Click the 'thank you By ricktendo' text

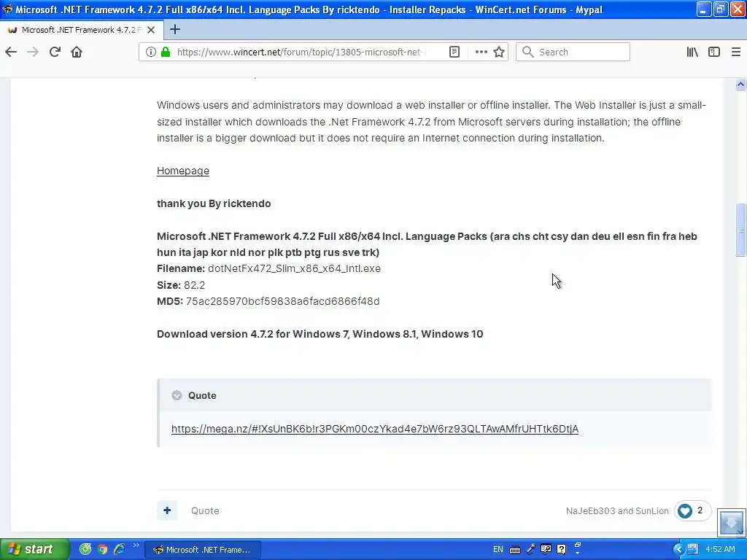pyautogui.click(x=214, y=204)
